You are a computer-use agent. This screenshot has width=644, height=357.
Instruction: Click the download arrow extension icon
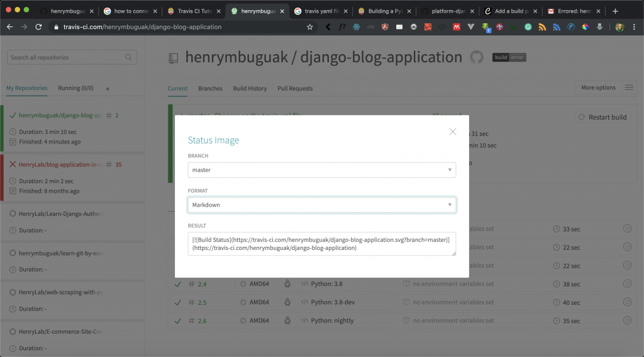pyautogui.click(x=599, y=26)
